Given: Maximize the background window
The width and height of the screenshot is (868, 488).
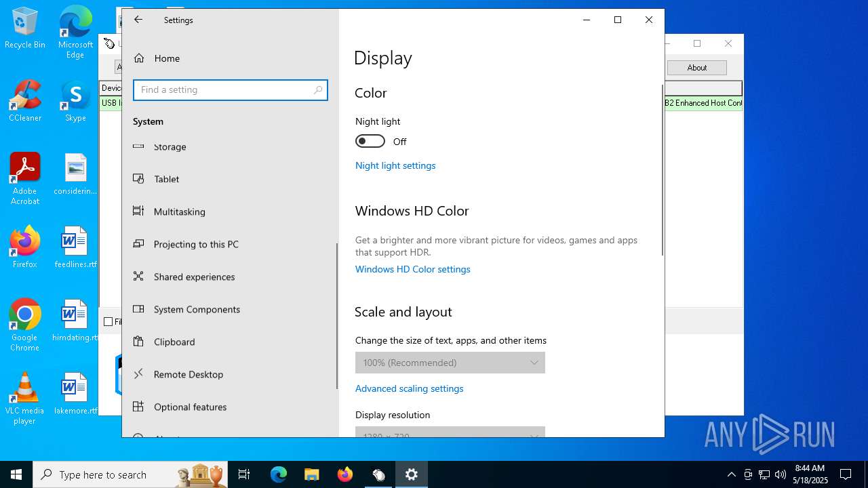Looking at the screenshot, I should point(697,43).
